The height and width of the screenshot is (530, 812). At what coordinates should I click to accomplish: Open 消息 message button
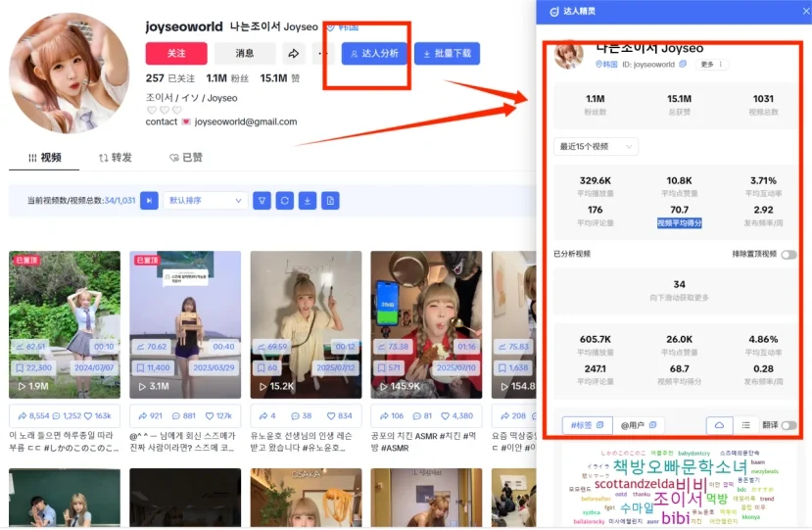click(245, 53)
